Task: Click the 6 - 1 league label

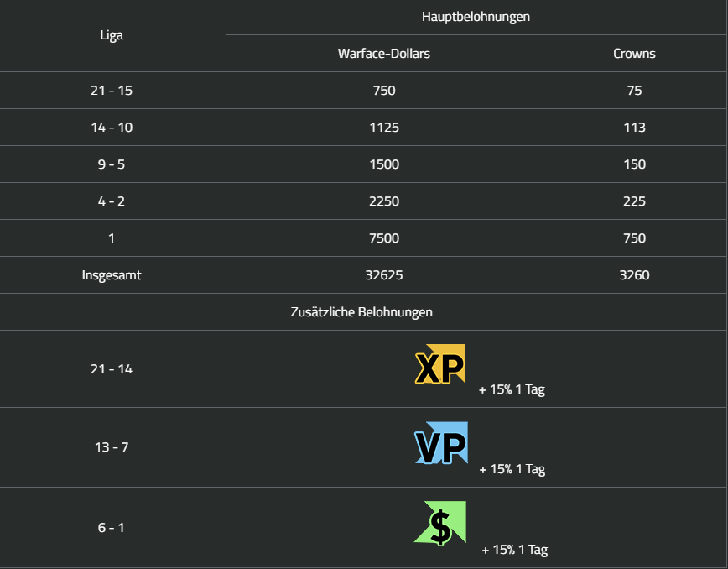Action: click(112, 527)
